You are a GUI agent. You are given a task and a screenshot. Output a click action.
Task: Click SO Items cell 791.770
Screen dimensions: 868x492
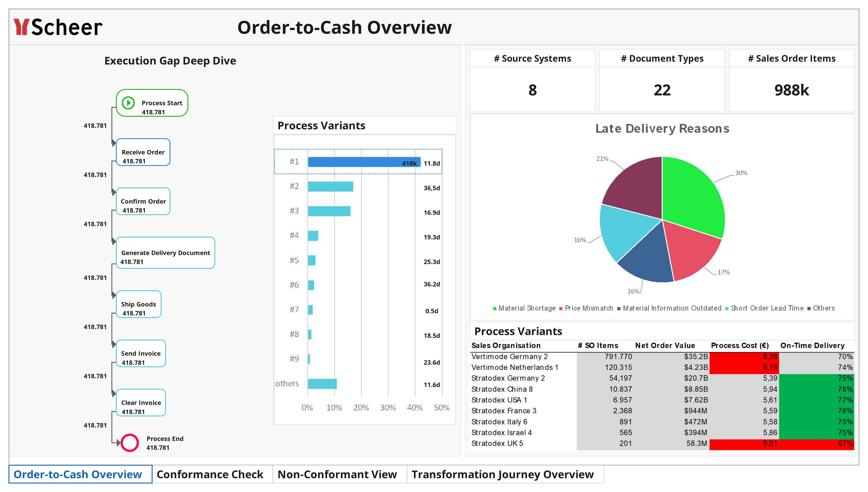click(618, 357)
